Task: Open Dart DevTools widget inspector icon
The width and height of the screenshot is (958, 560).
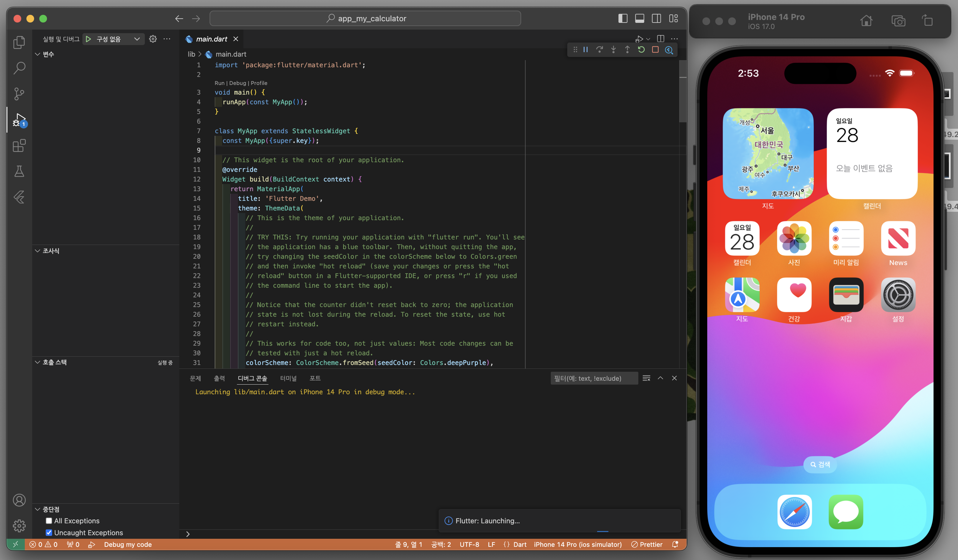Action: (x=669, y=50)
